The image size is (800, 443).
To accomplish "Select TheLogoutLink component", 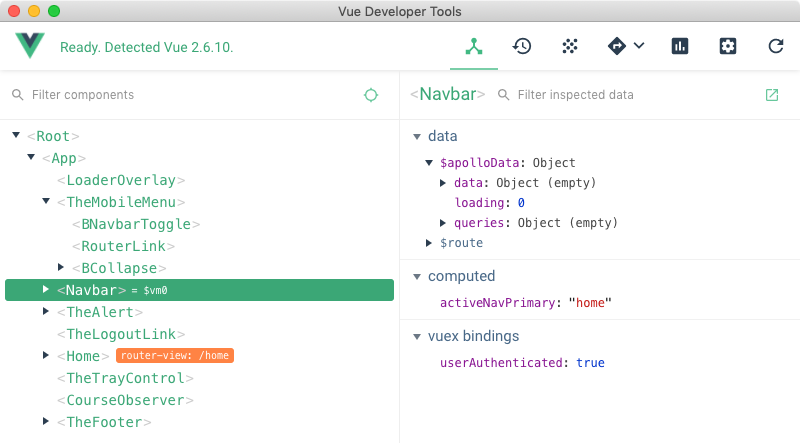I will pyautogui.click(x=121, y=334).
